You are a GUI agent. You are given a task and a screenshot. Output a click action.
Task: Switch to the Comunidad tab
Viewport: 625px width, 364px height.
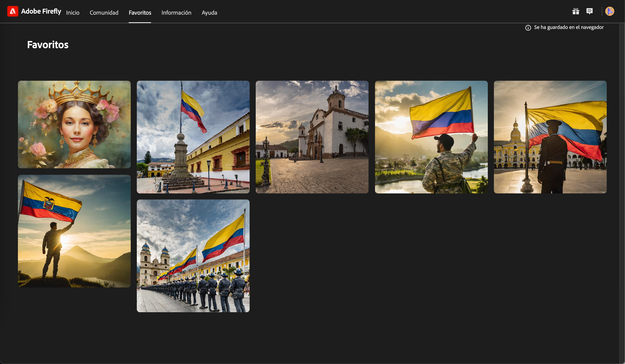pyautogui.click(x=104, y=13)
